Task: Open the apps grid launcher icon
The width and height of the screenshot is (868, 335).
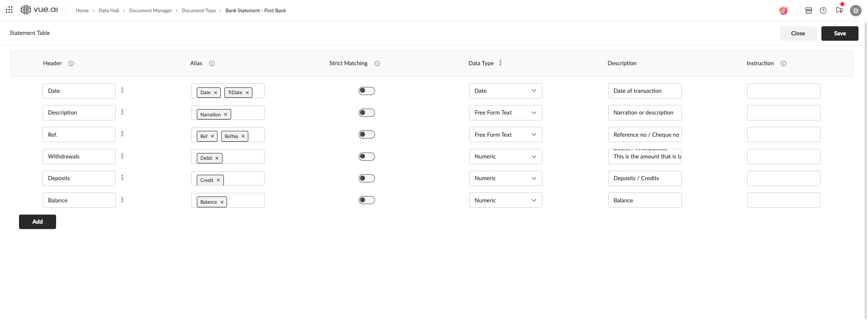Action: tap(9, 10)
